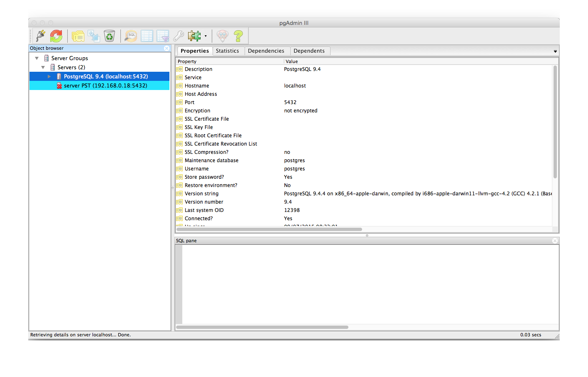Image resolution: width=588 pixels, height=377 pixels.
Task: Select the SSL Certificate Revocation List row
Action: click(x=364, y=144)
